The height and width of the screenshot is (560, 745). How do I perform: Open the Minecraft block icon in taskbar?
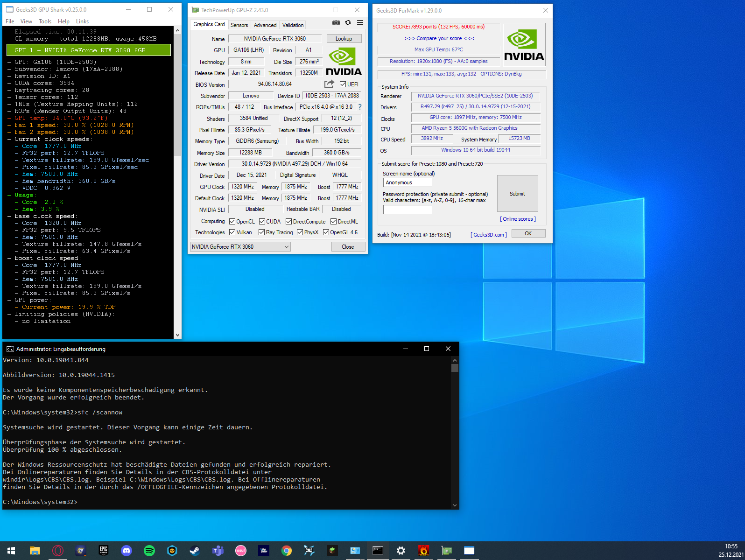tap(332, 551)
